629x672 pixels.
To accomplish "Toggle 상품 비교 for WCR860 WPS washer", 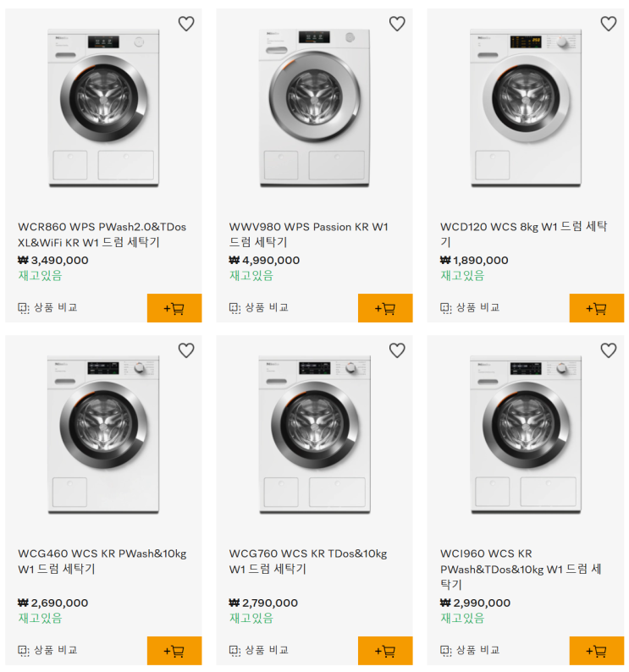I will (48, 308).
